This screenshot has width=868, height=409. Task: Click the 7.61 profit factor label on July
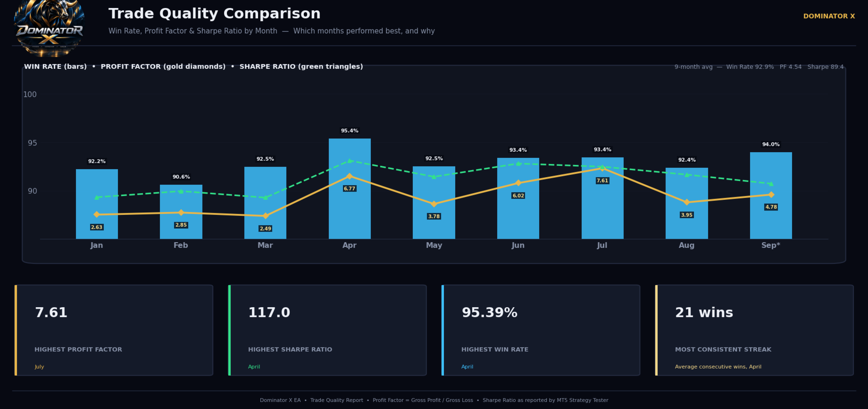[602, 180]
